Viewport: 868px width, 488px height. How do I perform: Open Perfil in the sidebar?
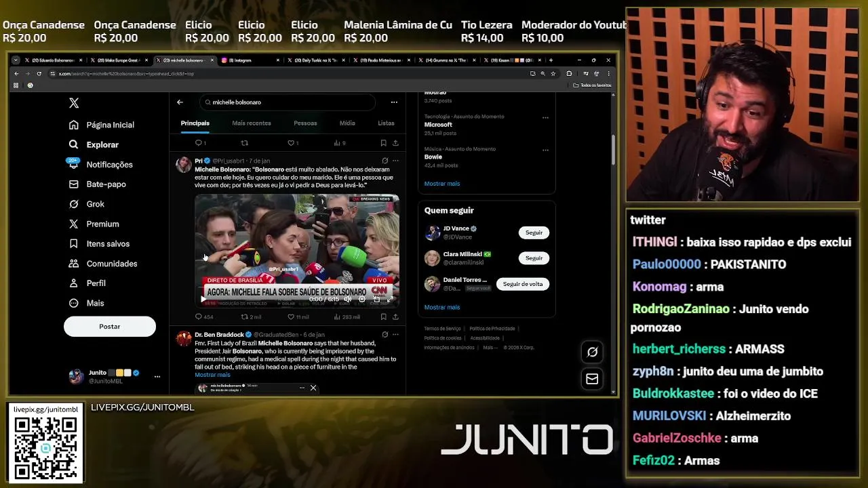[x=87, y=283]
